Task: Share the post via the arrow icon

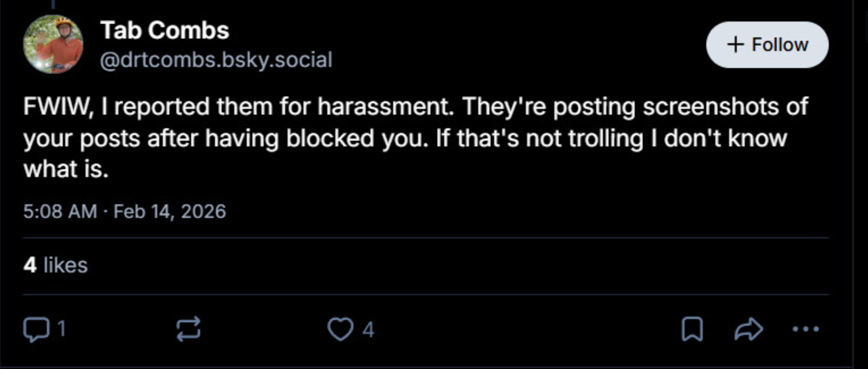Action: click(748, 330)
